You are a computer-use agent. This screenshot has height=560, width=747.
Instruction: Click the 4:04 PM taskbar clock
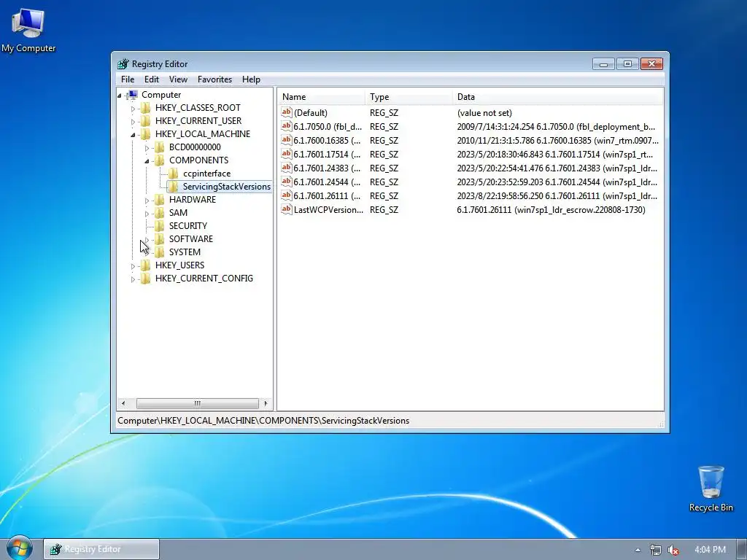point(710,550)
